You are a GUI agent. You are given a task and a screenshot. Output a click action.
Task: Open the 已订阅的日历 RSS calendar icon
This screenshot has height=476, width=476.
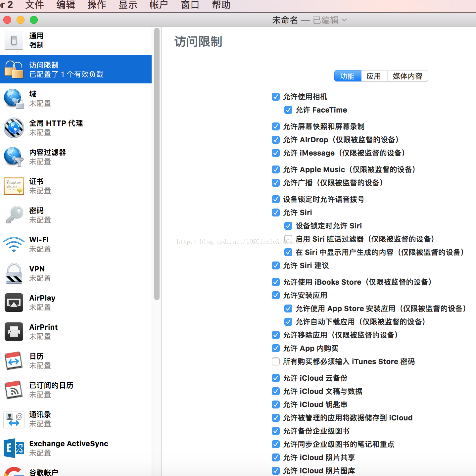click(14, 390)
